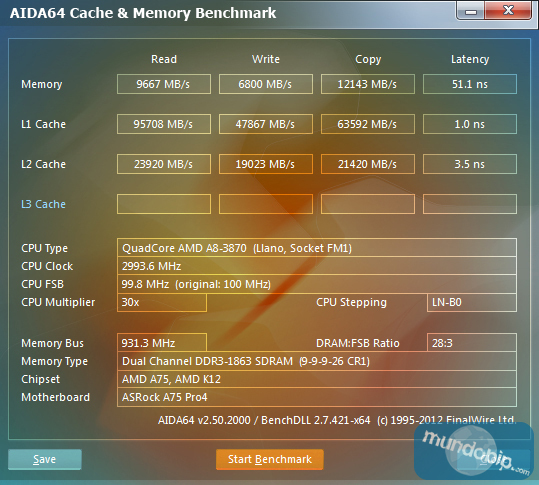Screen dimensions: 539x485
Task: Click the DRAM:FSB Ratio value 28:3
Action: tap(472, 343)
